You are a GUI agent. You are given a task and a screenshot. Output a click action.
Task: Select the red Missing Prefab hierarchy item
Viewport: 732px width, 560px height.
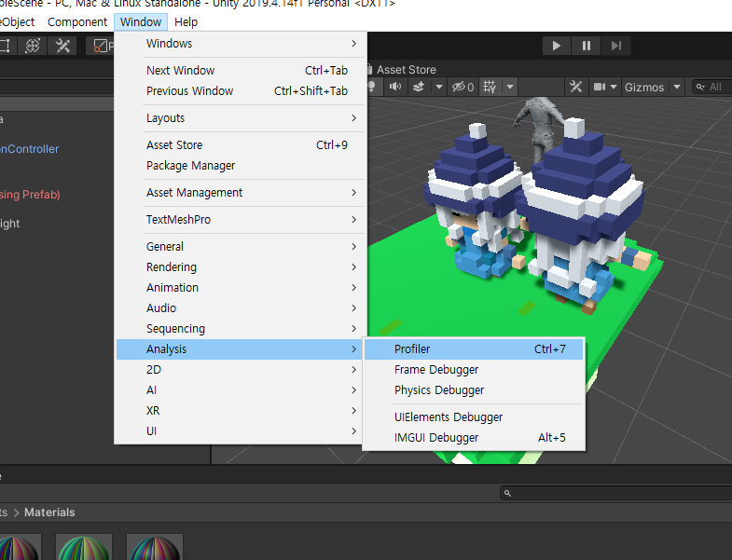pyautogui.click(x=30, y=195)
